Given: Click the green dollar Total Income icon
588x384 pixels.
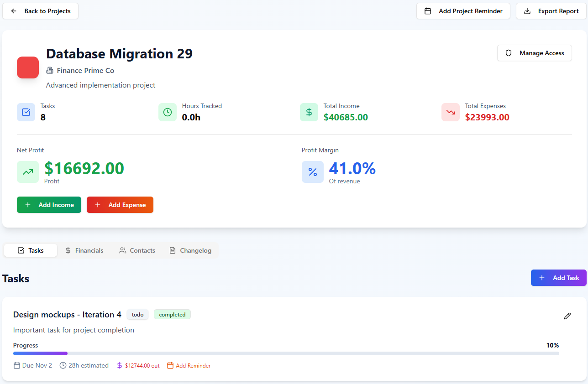Looking at the screenshot, I should click(309, 112).
